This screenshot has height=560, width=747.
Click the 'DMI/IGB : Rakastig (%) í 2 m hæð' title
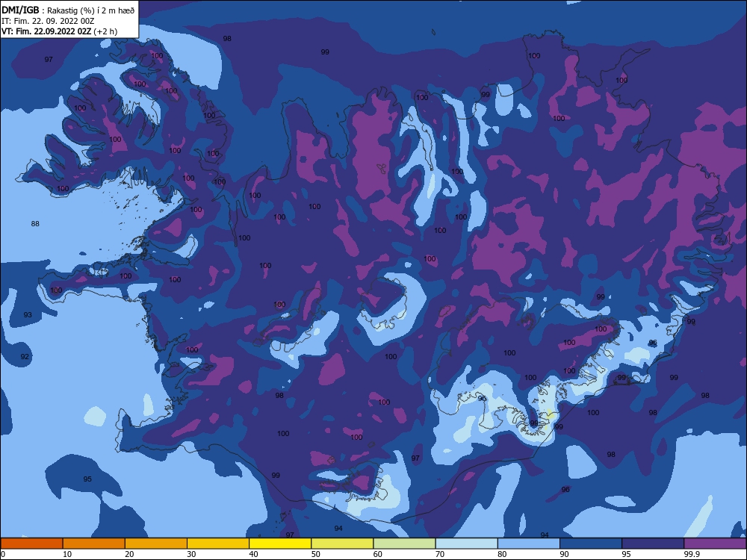[68, 10]
